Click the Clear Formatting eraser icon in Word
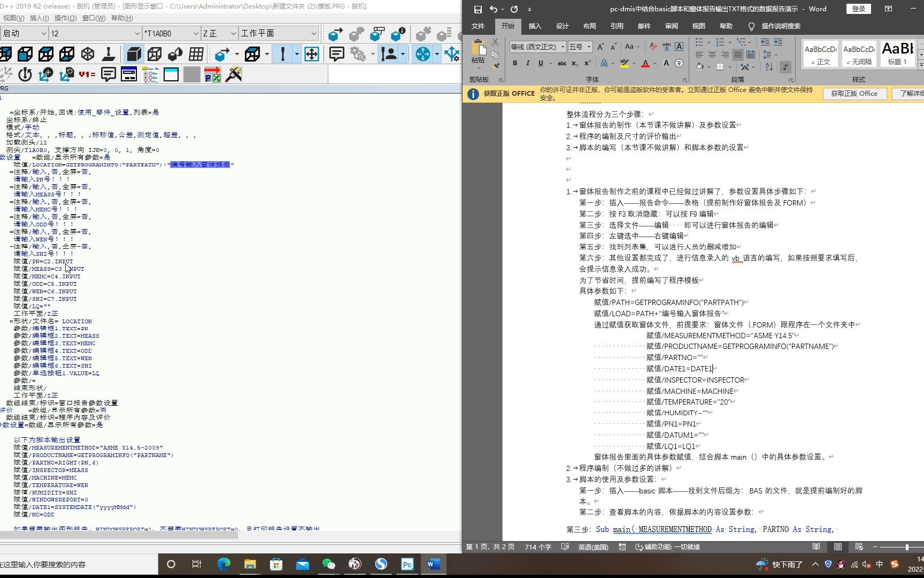This screenshot has width=924, height=578. 653,47
